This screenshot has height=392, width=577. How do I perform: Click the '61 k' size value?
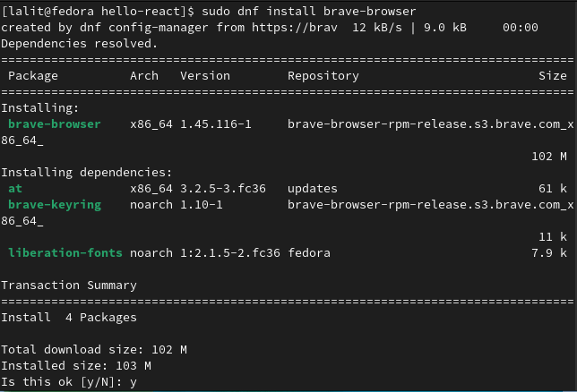click(553, 189)
